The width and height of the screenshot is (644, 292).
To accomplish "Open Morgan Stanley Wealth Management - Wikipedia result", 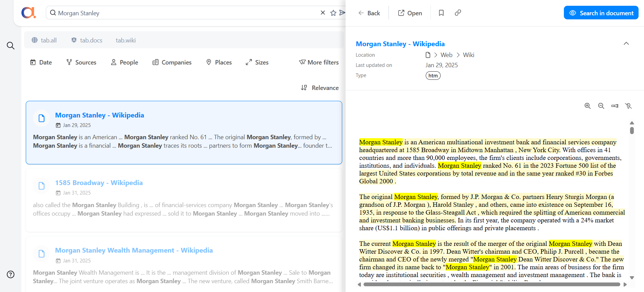I will pos(134,250).
